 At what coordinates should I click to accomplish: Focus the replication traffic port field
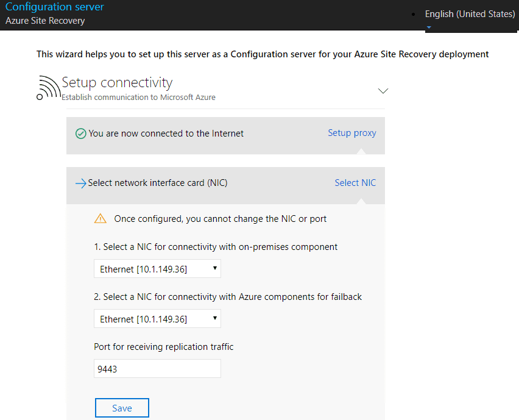tap(157, 369)
